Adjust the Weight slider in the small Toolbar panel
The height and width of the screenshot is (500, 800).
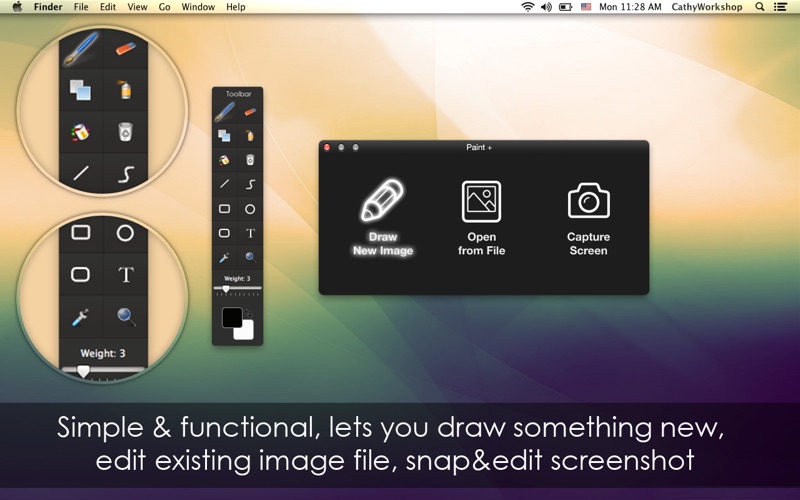click(x=237, y=289)
